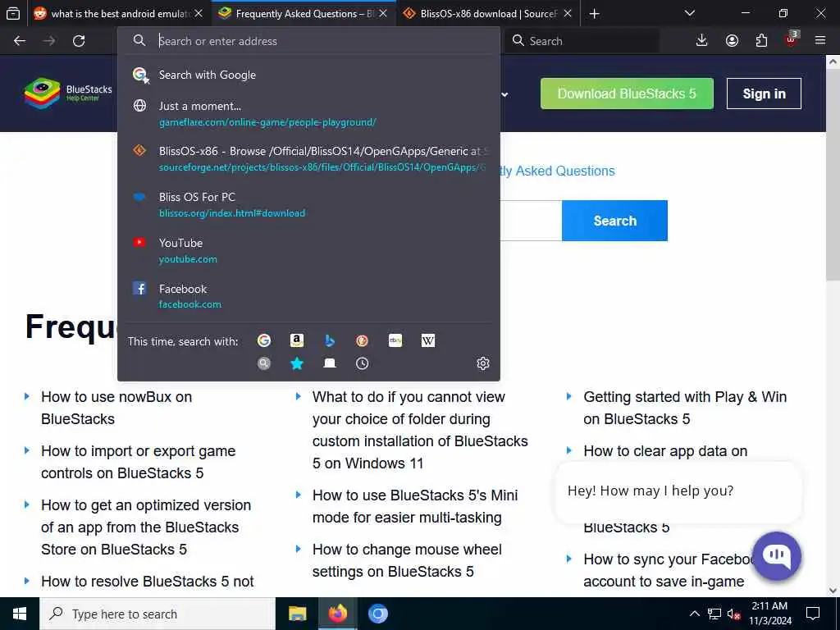Pick the Bliss OS For PC suggestion

[x=308, y=204]
